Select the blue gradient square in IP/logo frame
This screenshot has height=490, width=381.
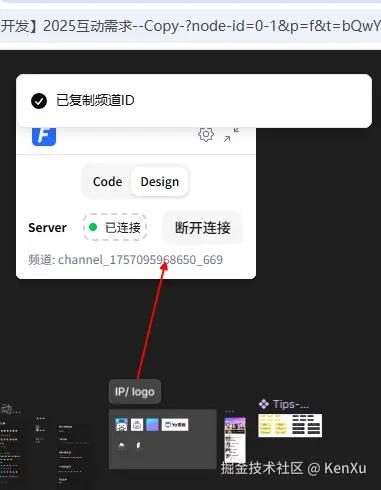coord(152,425)
